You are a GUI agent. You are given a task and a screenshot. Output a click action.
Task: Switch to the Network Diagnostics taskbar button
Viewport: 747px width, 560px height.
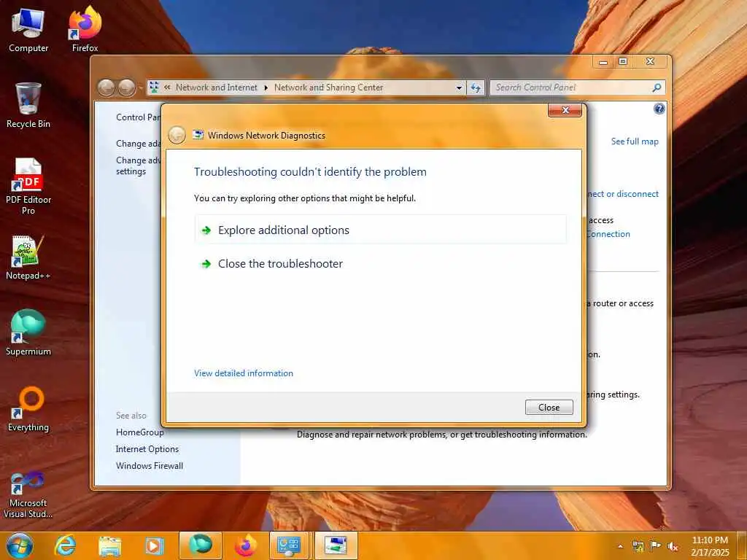point(336,545)
